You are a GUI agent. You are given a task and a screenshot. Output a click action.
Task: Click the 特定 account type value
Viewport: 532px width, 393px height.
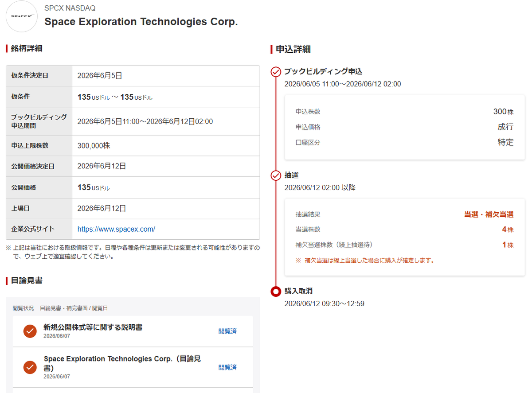(505, 143)
